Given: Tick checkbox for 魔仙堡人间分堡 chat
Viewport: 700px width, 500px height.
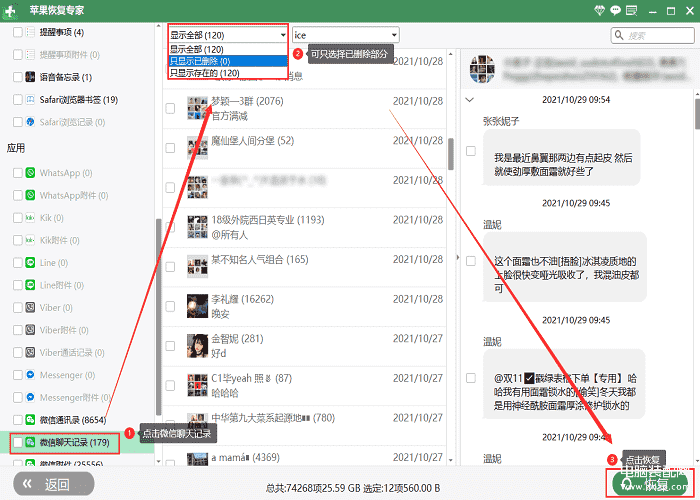Looking at the screenshot, I should point(170,148).
